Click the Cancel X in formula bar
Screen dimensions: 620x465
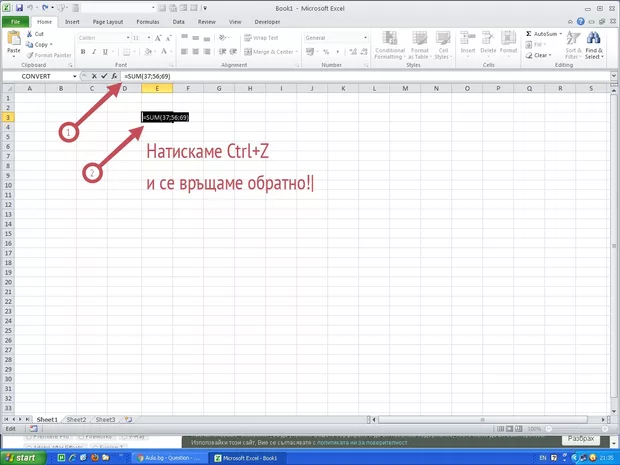94,76
